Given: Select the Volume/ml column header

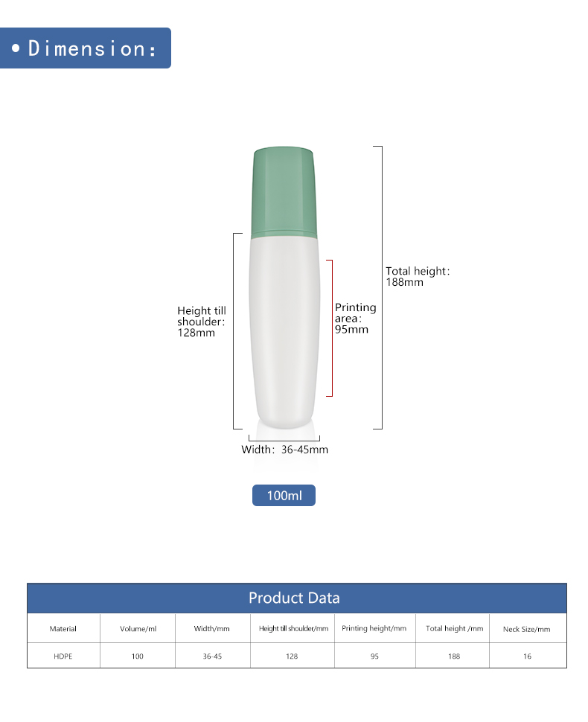Looking at the screenshot, I should coord(138,628).
